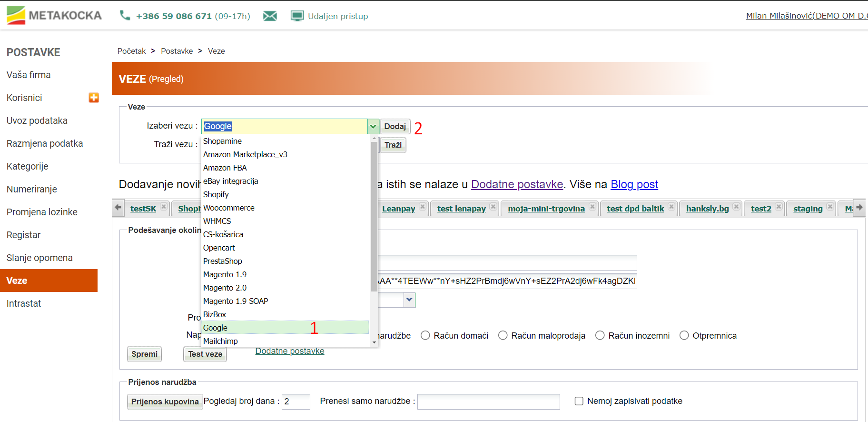Choose BizBox option
Screen dimensions: 868x422
tap(286, 314)
